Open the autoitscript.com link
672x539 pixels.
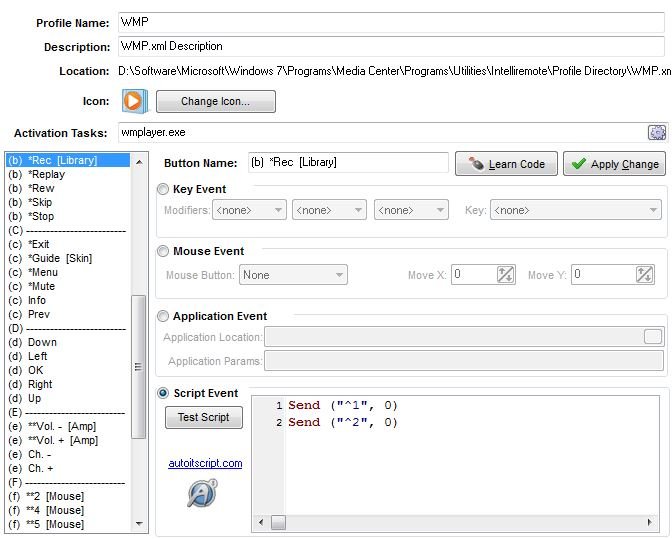205,463
